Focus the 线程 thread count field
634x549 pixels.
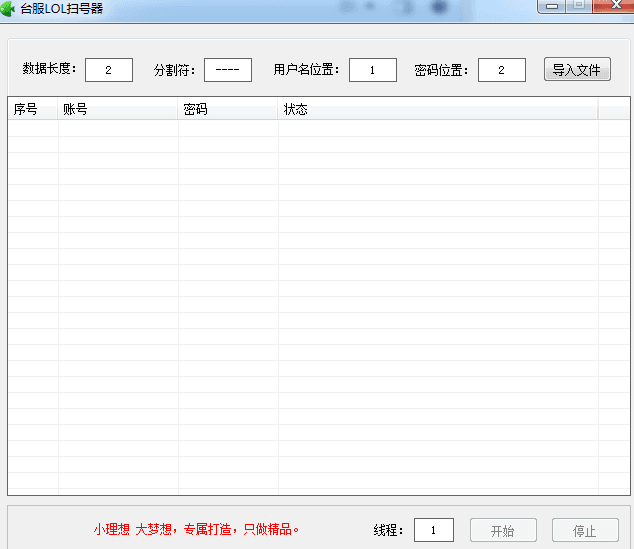(434, 530)
